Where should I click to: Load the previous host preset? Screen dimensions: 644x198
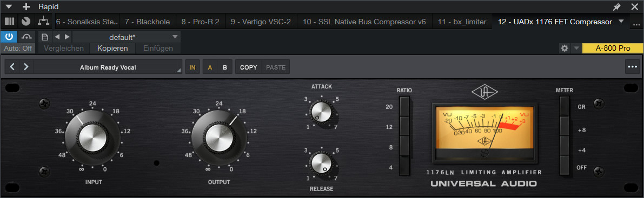pos(57,37)
